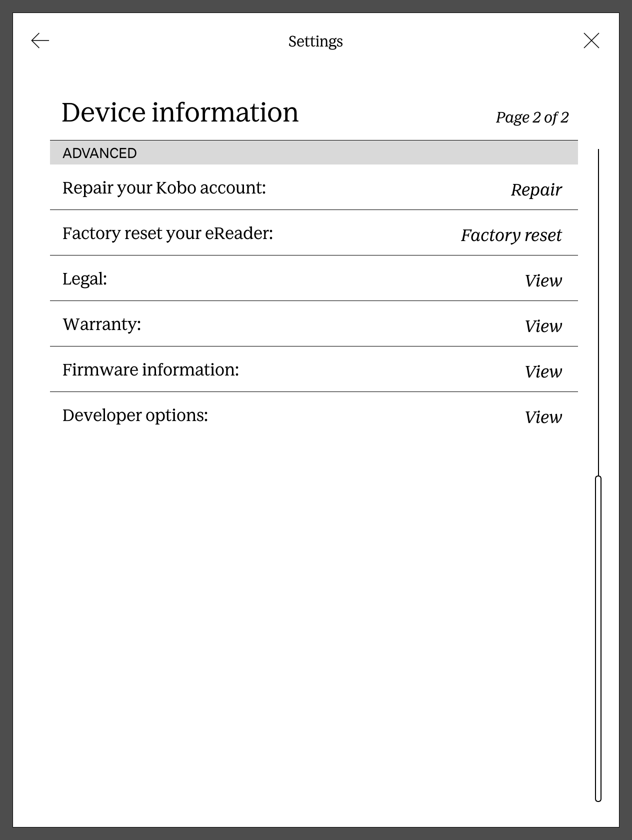The width and height of the screenshot is (632, 840).
Task: Tap the 'Page 2 of 2' indicator
Action: 532,117
